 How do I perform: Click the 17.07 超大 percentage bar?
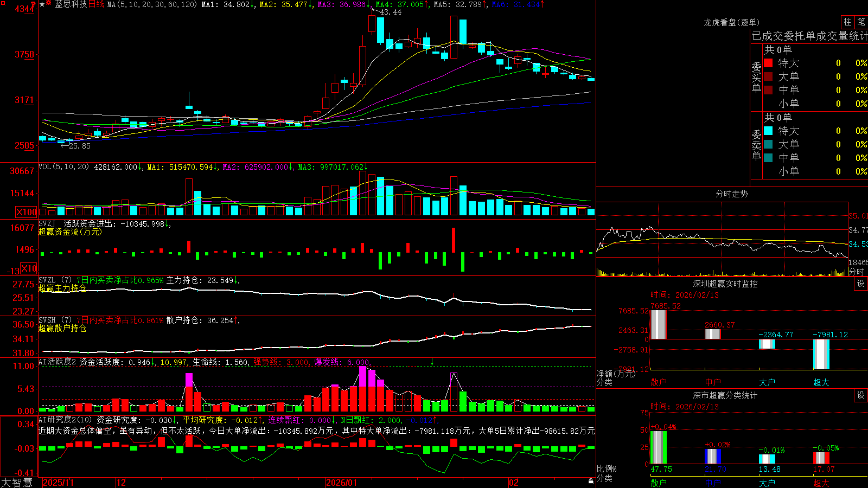click(x=821, y=458)
